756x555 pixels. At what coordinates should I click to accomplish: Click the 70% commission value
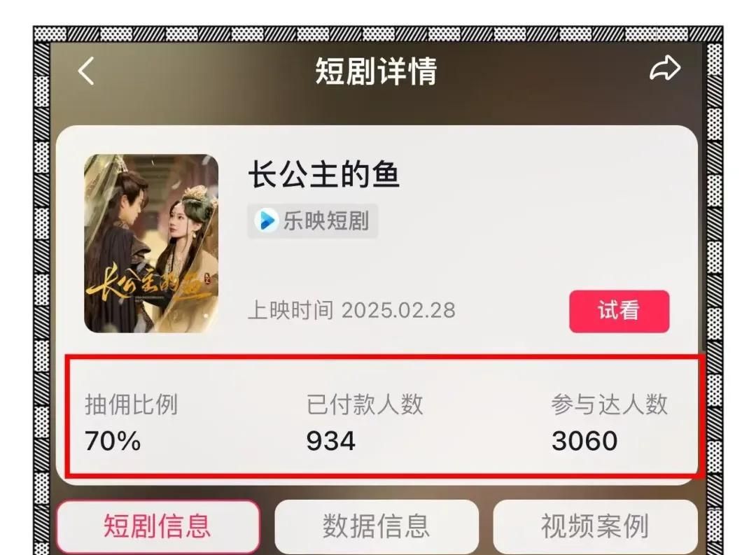[x=113, y=441]
